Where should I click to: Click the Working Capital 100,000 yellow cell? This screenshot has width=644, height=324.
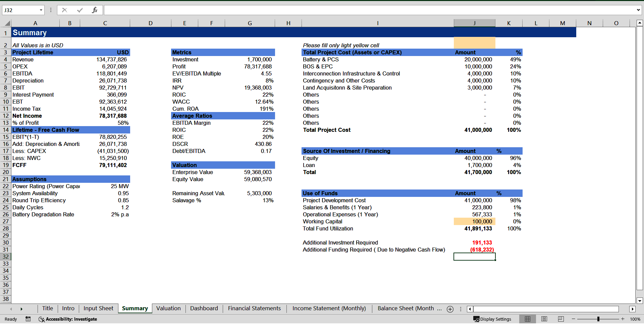(x=474, y=221)
